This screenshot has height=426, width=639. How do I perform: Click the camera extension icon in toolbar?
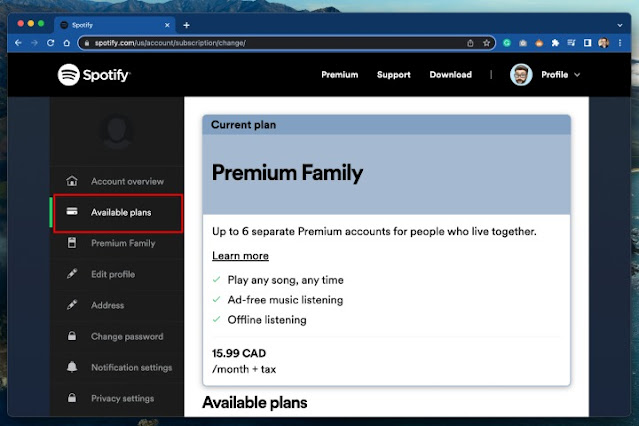[x=523, y=43]
